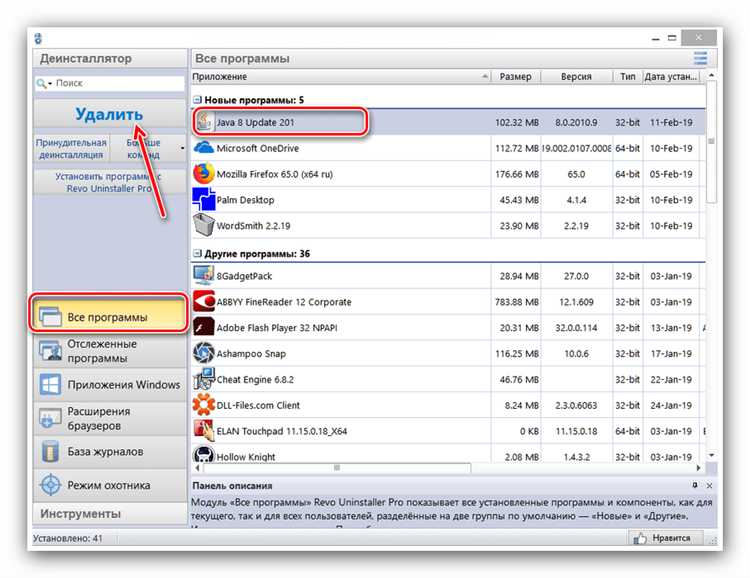Select the Mozilla Firefox icon
Viewport: 750px width, 578px height.
click(x=203, y=173)
